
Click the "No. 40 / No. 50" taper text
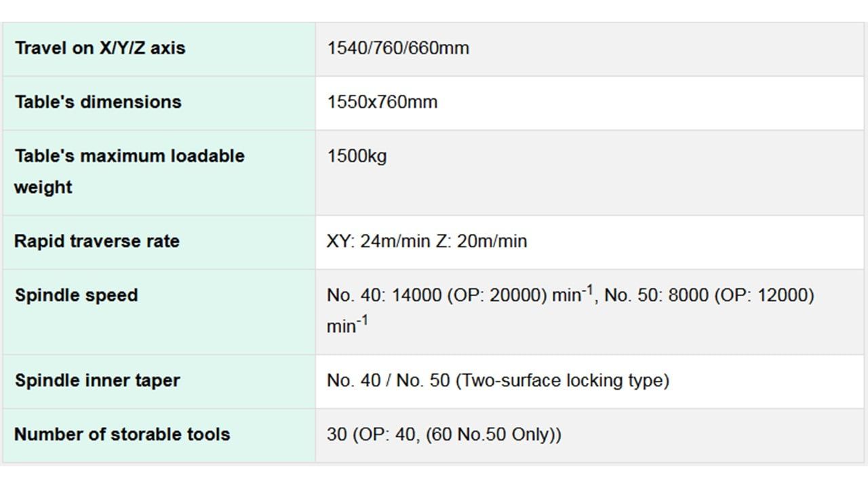[388, 381]
